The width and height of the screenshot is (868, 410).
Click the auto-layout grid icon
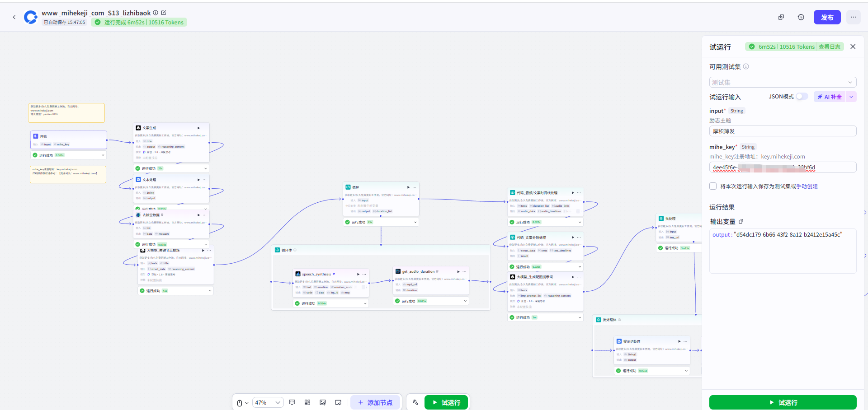coord(307,402)
